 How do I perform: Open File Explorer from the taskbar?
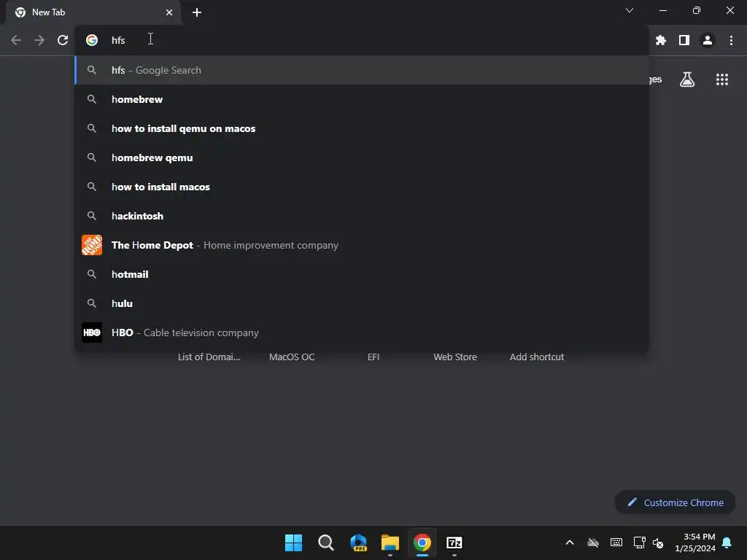390,542
